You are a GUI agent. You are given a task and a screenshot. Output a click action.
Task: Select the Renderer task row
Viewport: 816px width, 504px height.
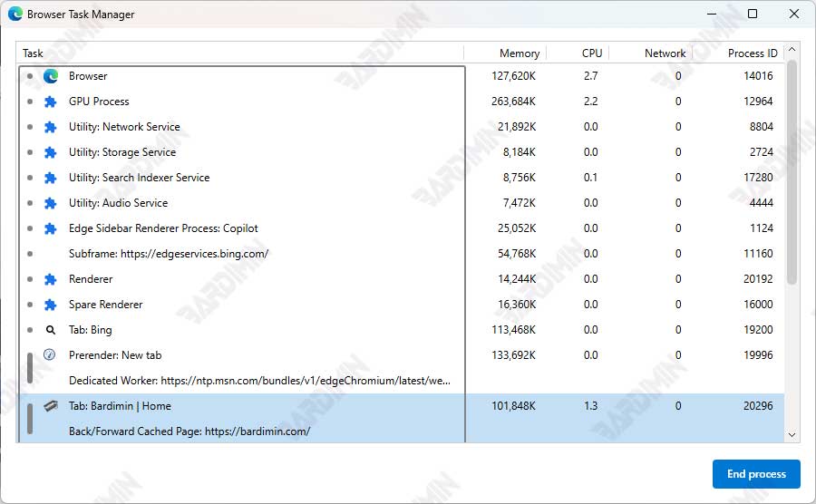click(401, 279)
